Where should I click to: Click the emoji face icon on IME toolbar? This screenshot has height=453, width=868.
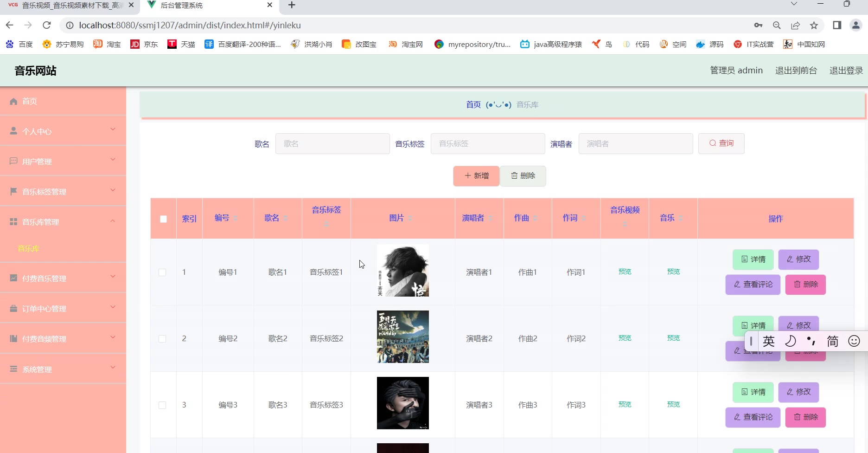click(854, 341)
